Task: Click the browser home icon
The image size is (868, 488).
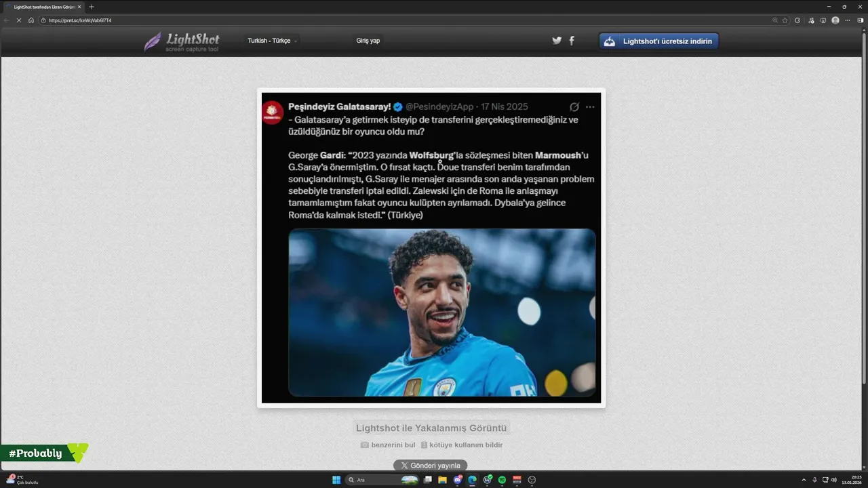Action: (31, 20)
